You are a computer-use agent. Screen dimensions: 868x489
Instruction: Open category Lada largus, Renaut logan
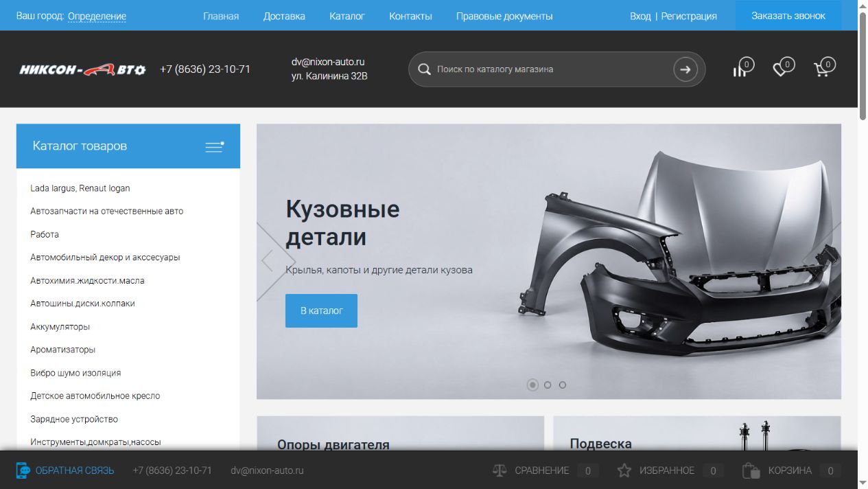(80, 188)
